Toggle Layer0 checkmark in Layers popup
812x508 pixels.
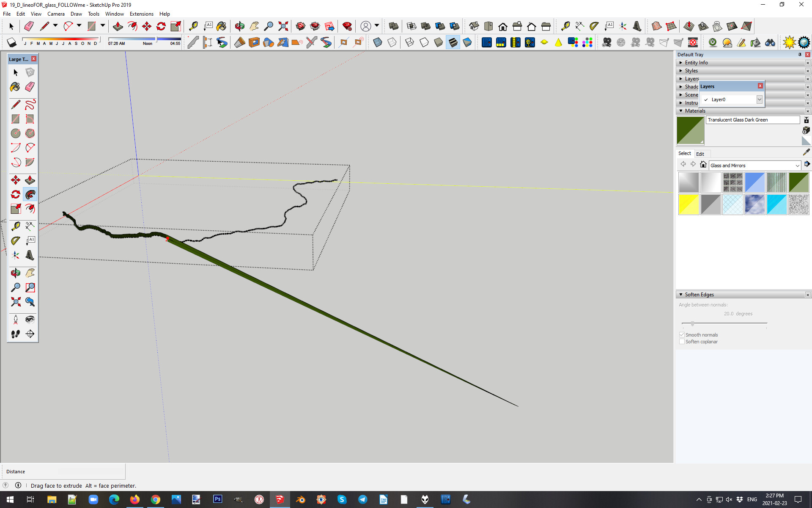pyautogui.click(x=706, y=99)
